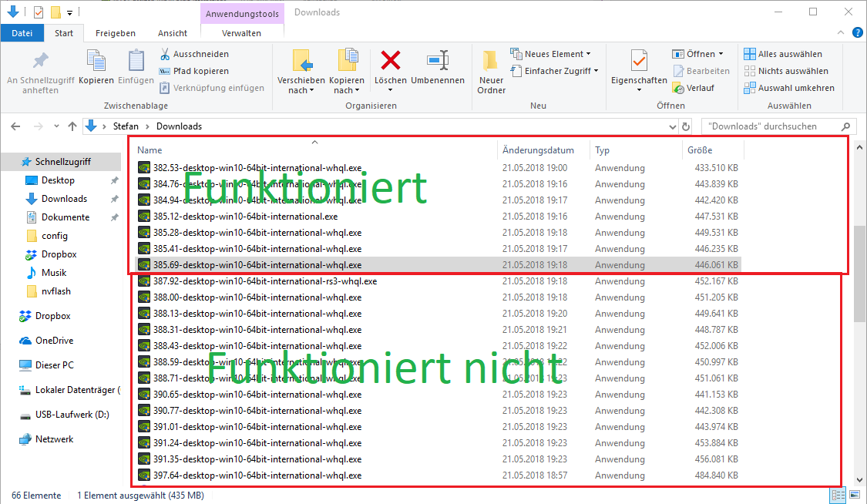The height and width of the screenshot is (504, 867).
Task: Click the Einfügen clipboard icon
Action: pyautogui.click(x=136, y=60)
